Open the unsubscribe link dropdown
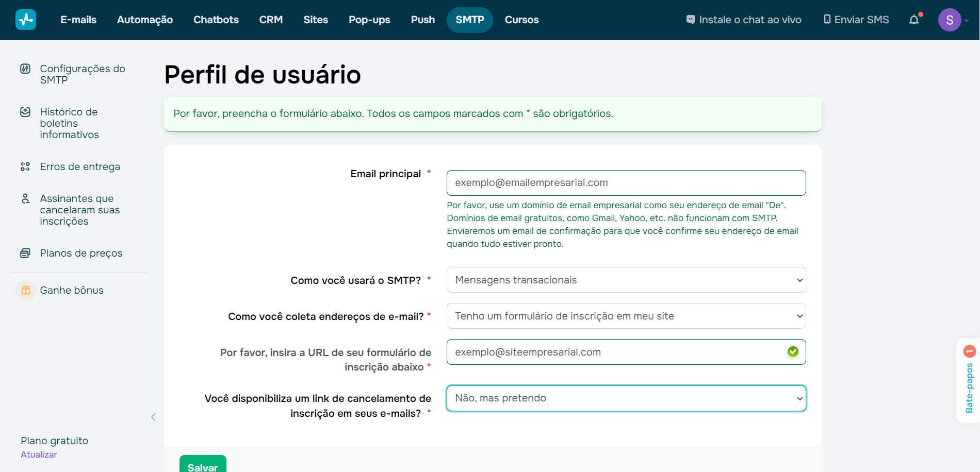980x472 pixels. [x=626, y=398]
